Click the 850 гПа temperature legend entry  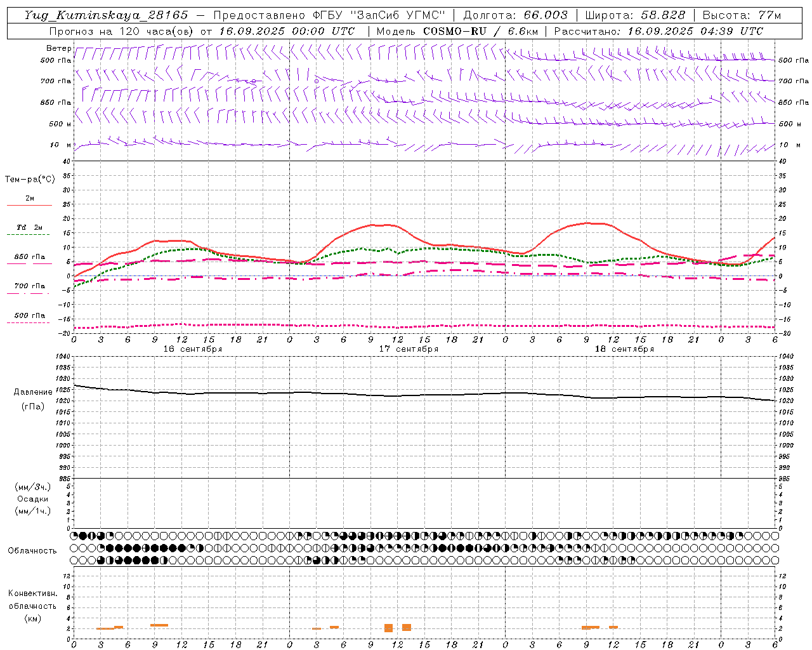pos(30,257)
